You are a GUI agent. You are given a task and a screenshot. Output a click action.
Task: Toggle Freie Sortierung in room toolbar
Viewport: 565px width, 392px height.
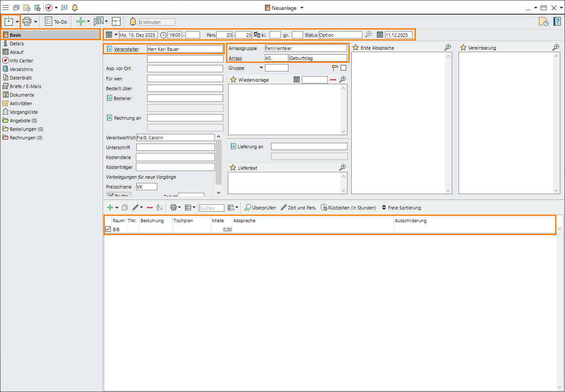401,208
